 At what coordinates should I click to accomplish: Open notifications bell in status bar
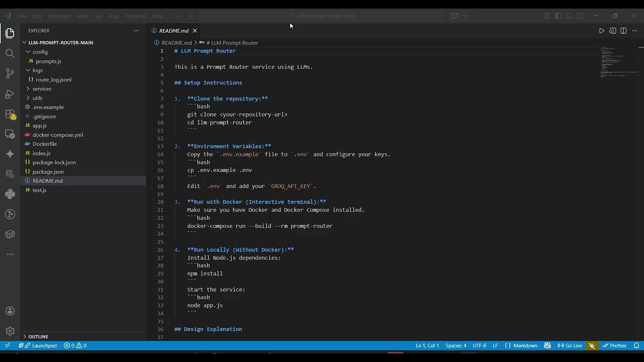coord(636,345)
